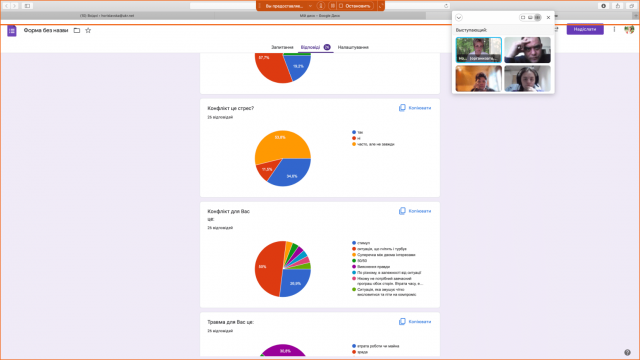
Task: Close the video thumbnail panel
Action: [548, 18]
